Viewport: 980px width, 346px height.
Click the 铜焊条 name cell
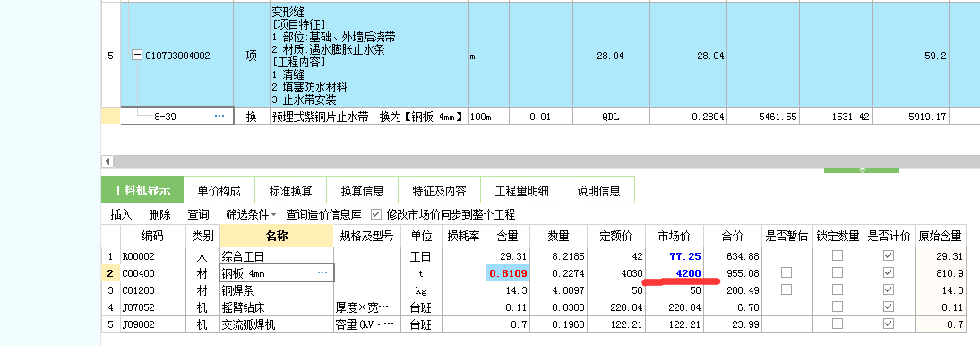(277, 290)
